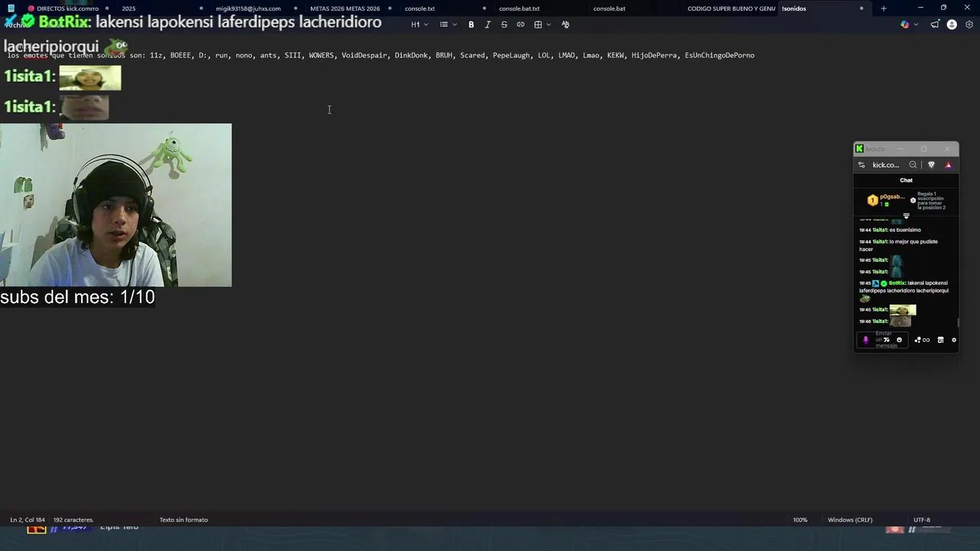Click the Enviar un mensaje chat input
980x551 pixels.
click(x=884, y=340)
